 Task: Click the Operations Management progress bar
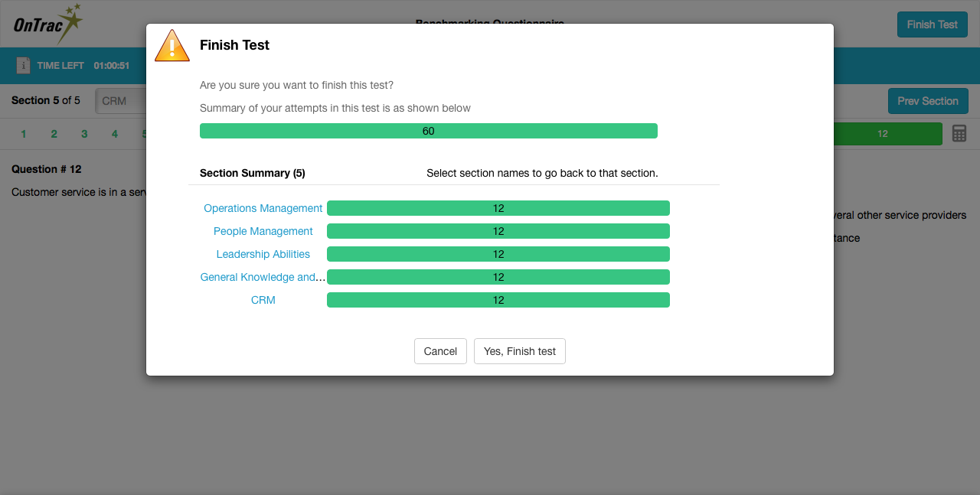coord(498,208)
